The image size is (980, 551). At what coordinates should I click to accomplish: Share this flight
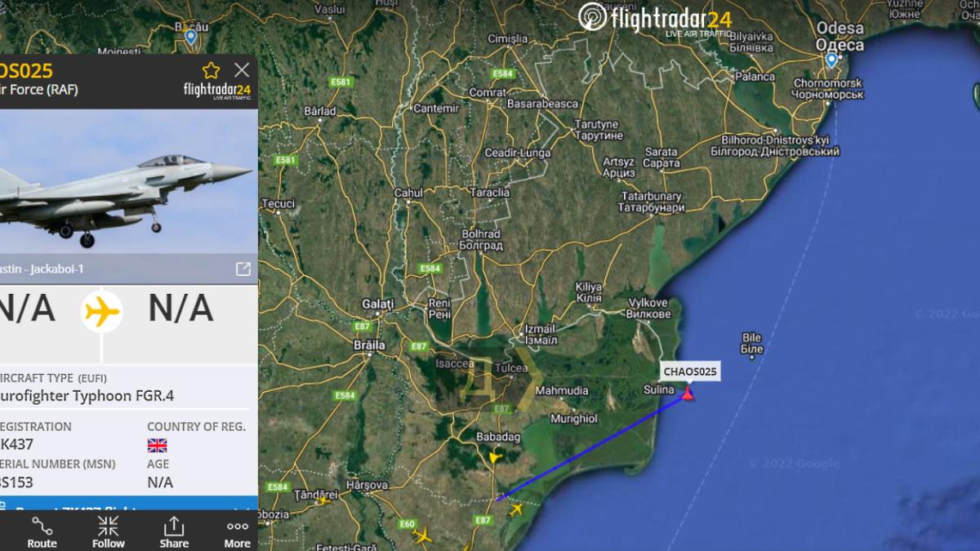[x=174, y=531]
